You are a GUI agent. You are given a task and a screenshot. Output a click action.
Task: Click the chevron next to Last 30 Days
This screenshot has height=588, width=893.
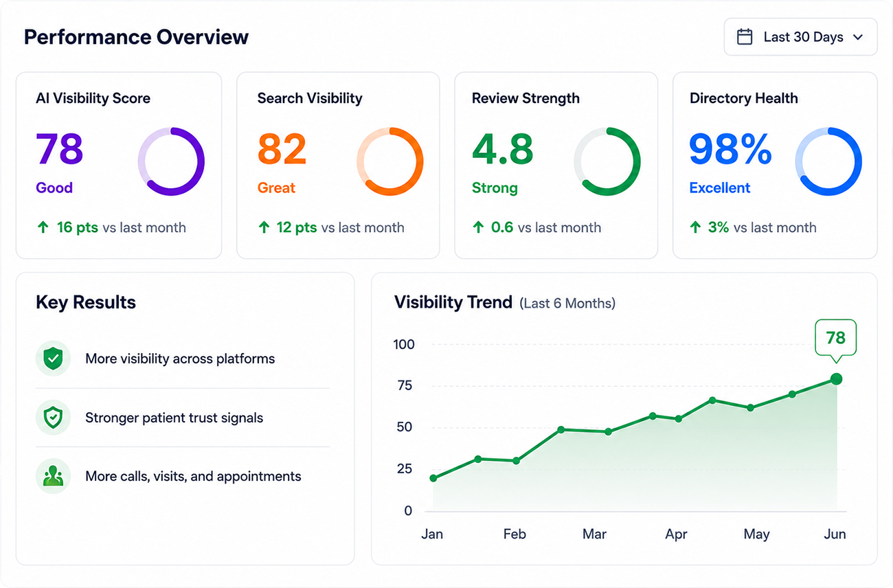coord(857,38)
